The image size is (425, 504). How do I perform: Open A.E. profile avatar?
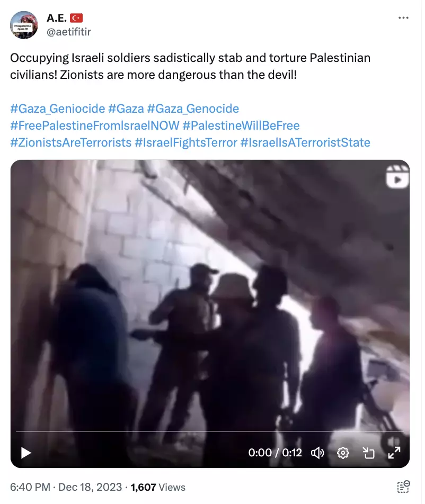coord(24,25)
